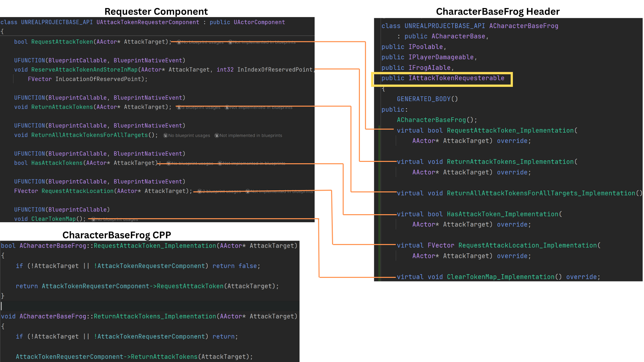Open blueprint usages hint next to ReturnAttackTokens

click(201, 107)
